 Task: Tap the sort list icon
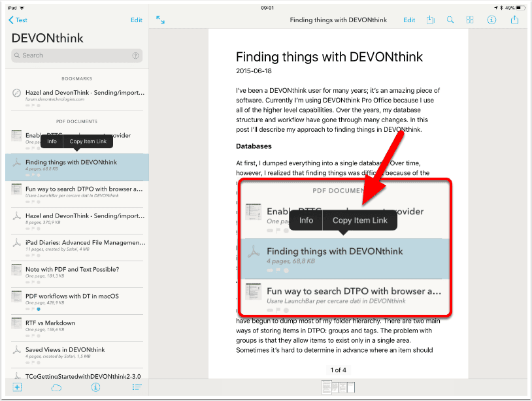[137, 387]
